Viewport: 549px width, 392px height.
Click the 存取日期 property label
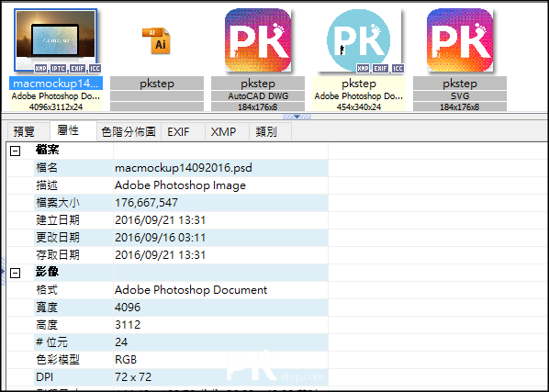[x=58, y=255]
